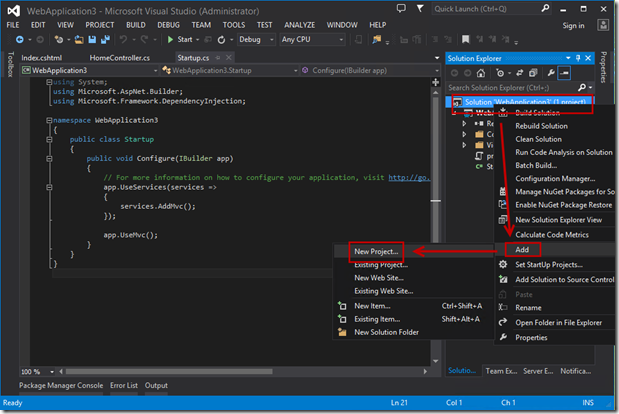Click the Undo arrow icon
The image size is (619, 414).
click(124, 39)
